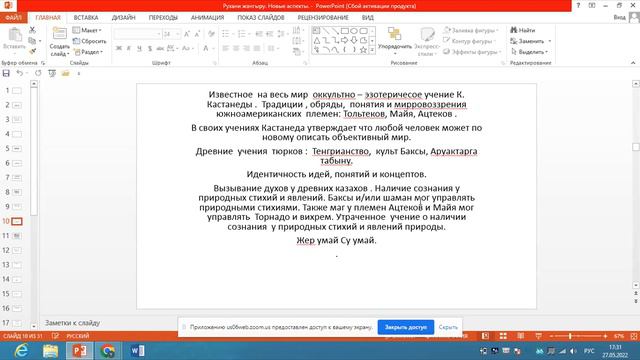This screenshot has height=360, width=640.
Task: Open the Выделить select dropdown
Action: click(x=529, y=52)
